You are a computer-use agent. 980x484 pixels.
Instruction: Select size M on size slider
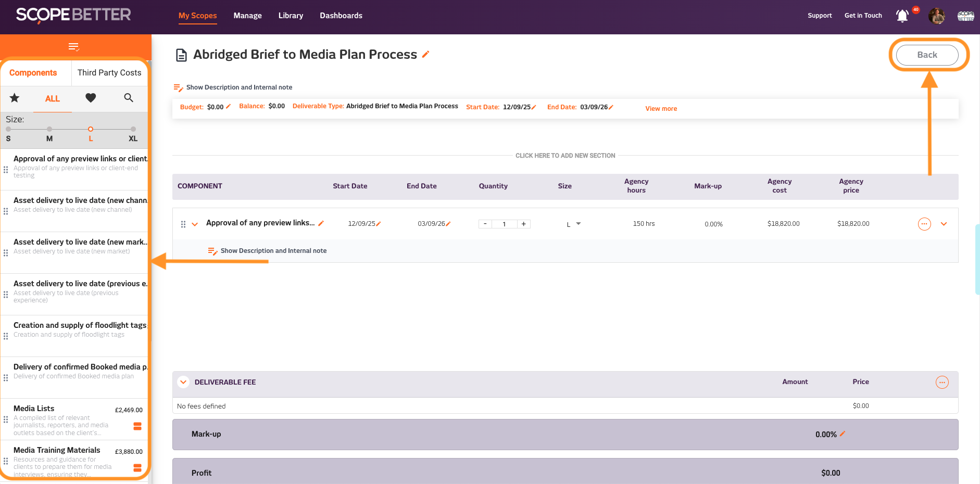pos(49,129)
